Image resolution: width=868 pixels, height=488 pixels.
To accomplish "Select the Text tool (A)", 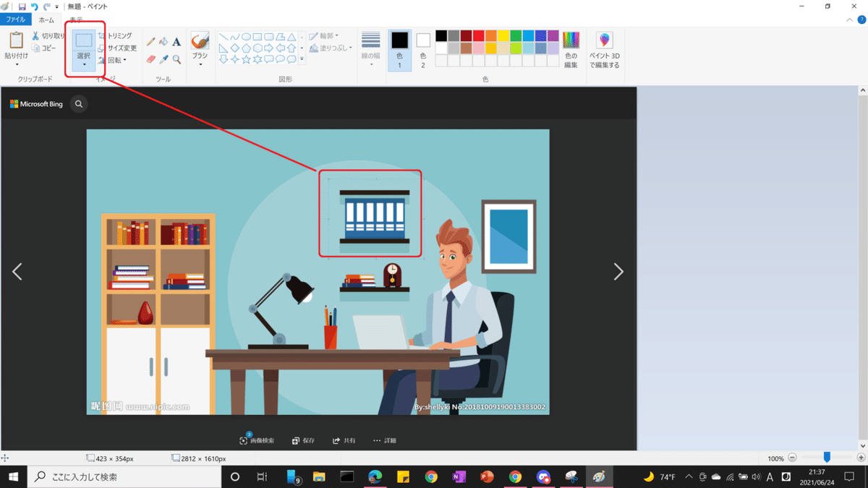I will [x=176, y=42].
